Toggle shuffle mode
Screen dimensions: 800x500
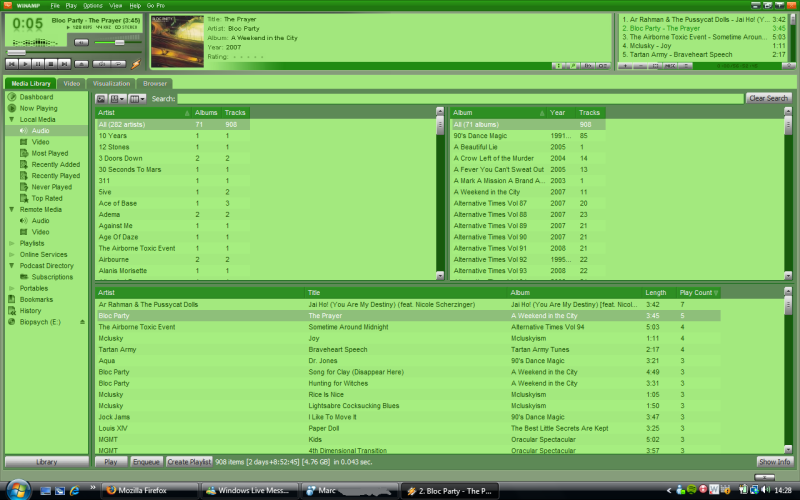102,64
